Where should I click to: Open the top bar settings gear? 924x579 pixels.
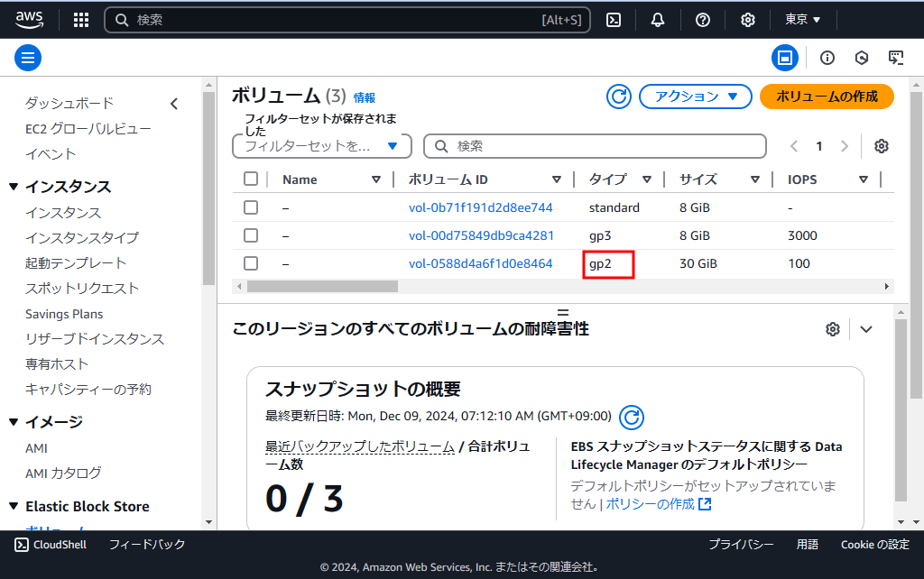748,20
